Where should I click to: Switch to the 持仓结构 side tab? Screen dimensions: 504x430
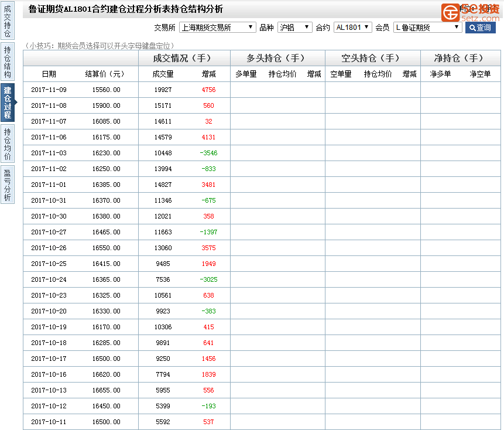pyautogui.click(x=8, y=62)
